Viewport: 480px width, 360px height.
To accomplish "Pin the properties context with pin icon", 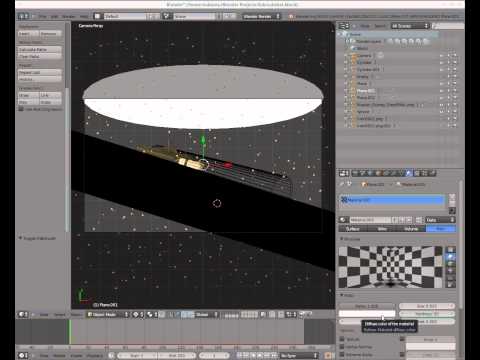I will 343,184.
